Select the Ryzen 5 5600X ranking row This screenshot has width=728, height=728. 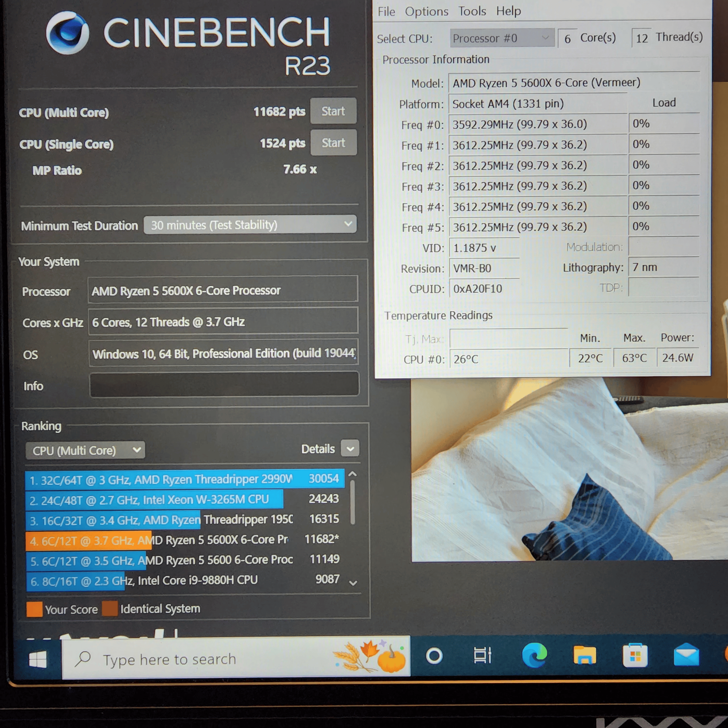[x=184, y=540]
